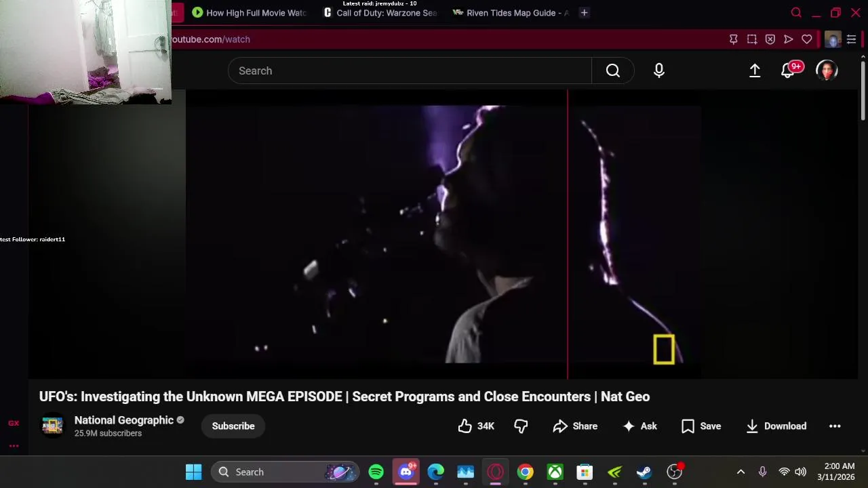Open the browser pinboard pin icon

[x=734, y=39]
